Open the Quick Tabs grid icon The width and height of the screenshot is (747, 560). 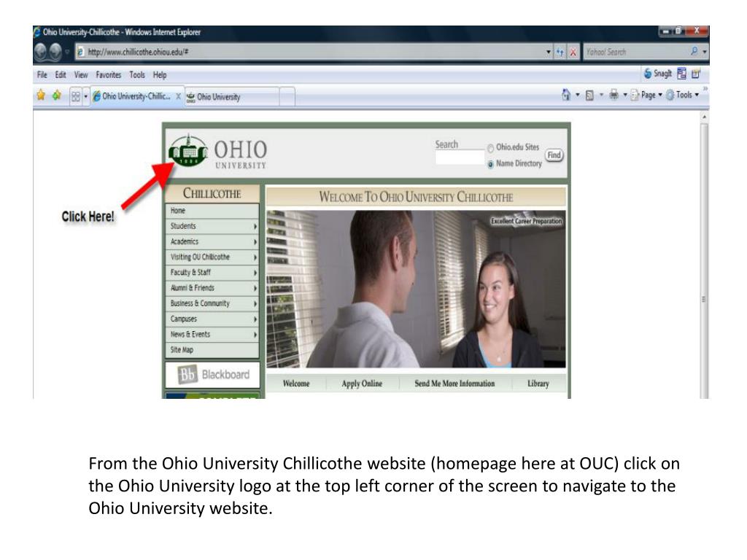(75, 97)
